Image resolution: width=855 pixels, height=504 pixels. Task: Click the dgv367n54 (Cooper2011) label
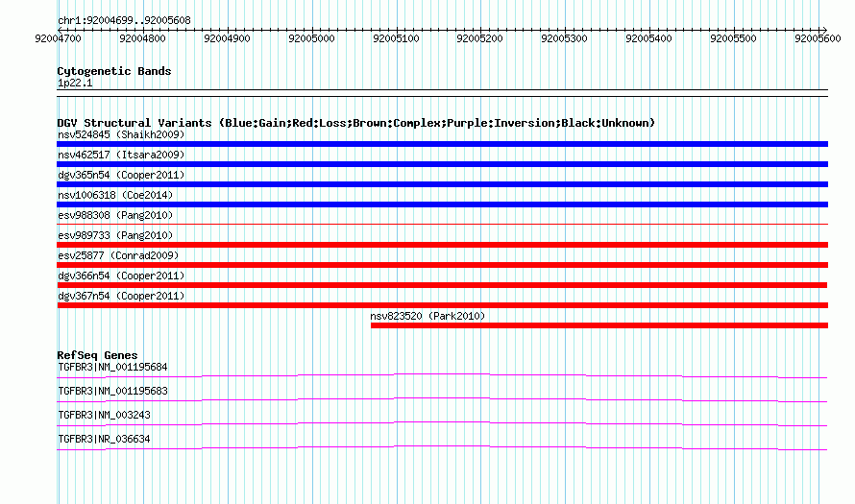121,296
